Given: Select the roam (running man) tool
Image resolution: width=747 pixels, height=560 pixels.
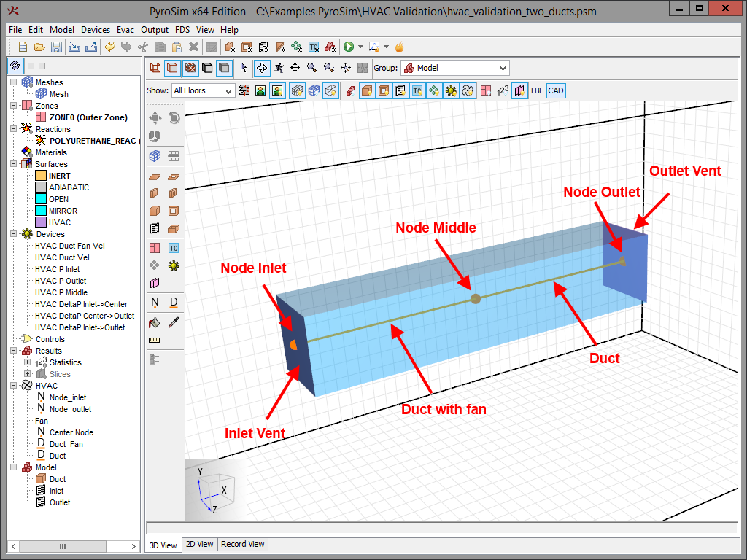Looking at the screenshot, I should coord(279,68).
